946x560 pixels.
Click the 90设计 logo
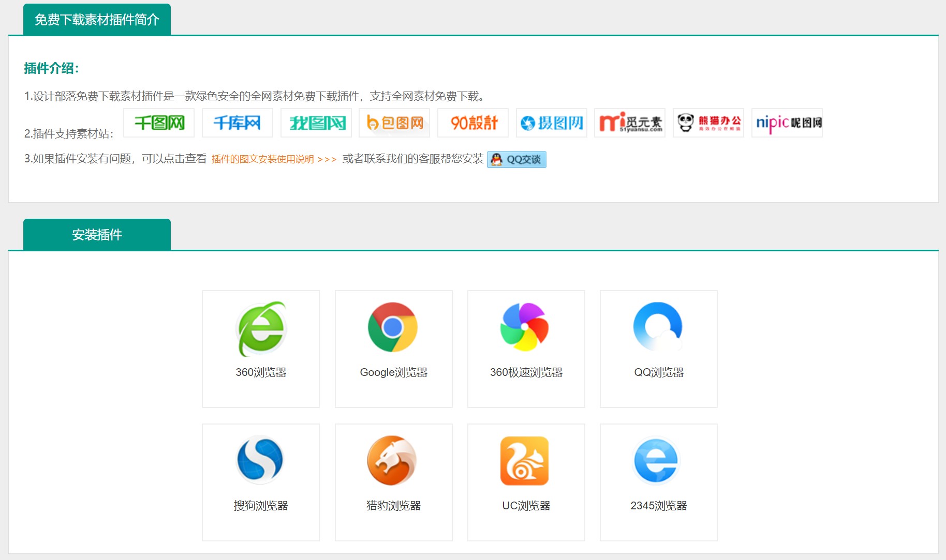(473, 123)
